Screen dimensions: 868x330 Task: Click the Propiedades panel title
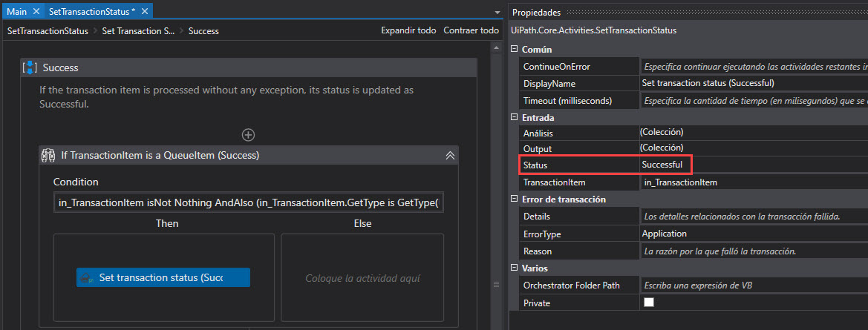tap(536, 12)
